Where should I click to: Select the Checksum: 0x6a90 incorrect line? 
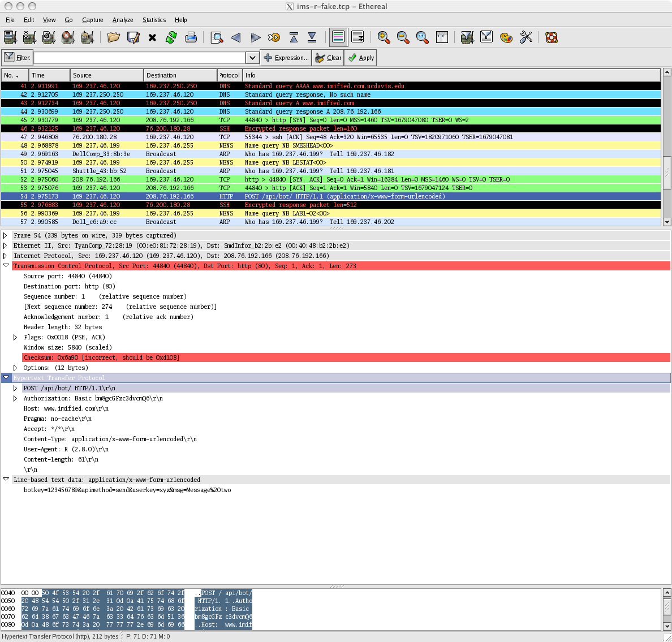coord(346,357)
